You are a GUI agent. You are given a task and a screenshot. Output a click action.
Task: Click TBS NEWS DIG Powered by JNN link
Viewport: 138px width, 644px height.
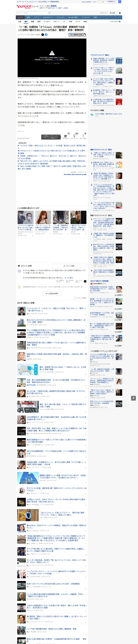(x=75, y=175)
